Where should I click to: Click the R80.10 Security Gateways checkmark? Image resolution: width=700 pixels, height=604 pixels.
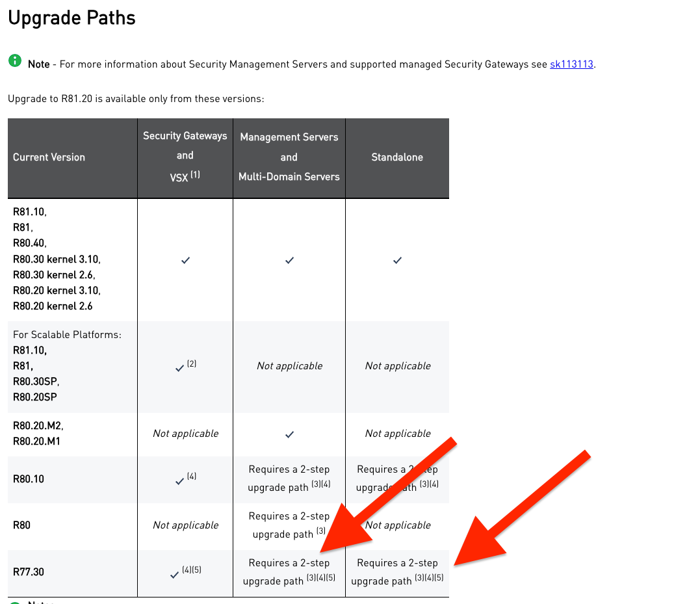(180, 481)
